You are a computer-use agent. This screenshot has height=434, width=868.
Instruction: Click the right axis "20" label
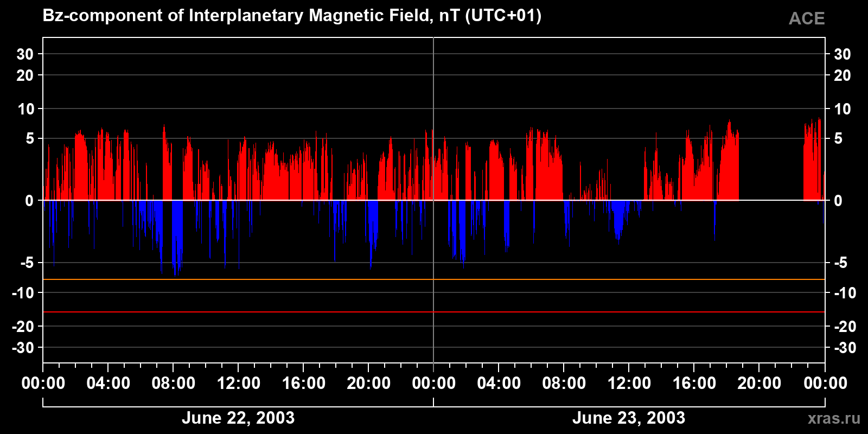click(x=842, y=75)
